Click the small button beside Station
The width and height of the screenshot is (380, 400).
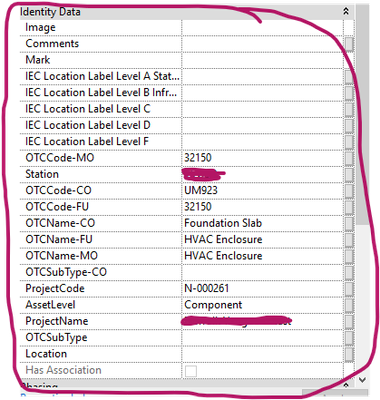(x=349, y=175)
